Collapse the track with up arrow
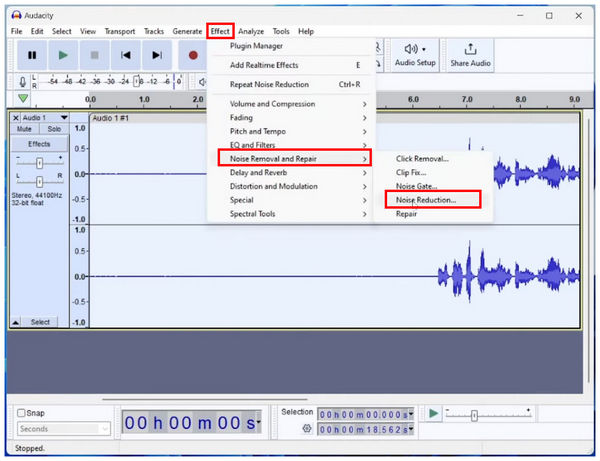 pos(15,323)
